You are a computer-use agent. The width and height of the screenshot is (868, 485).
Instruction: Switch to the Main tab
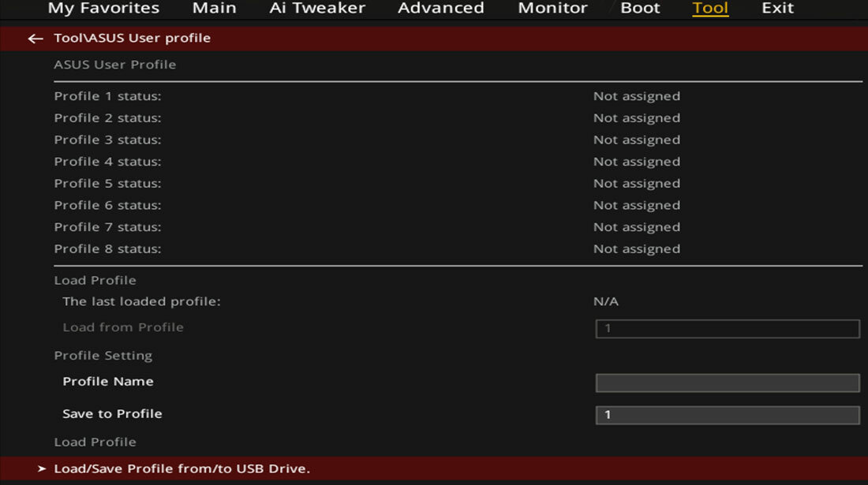coord(214,8)
